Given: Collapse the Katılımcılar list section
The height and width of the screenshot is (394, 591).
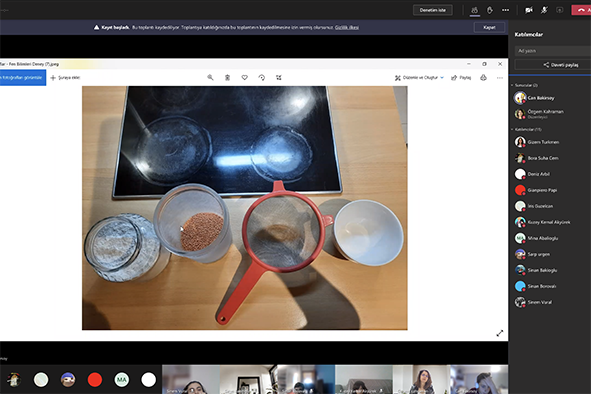Looking at the screenshot, I should [512, 129].
